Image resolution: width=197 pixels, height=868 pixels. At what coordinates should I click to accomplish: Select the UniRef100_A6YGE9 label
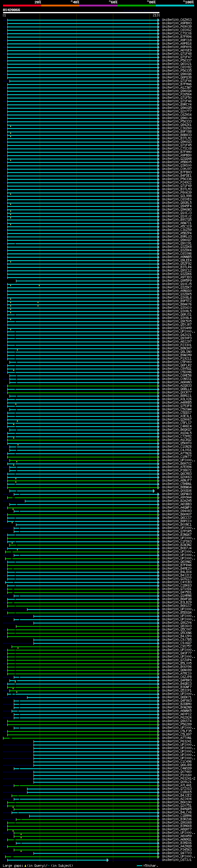pos(177,50)
